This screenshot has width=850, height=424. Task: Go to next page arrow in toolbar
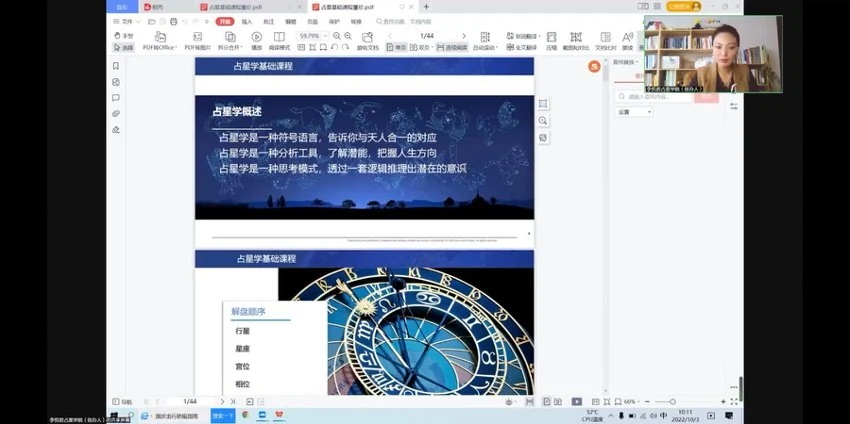(463, 36)
